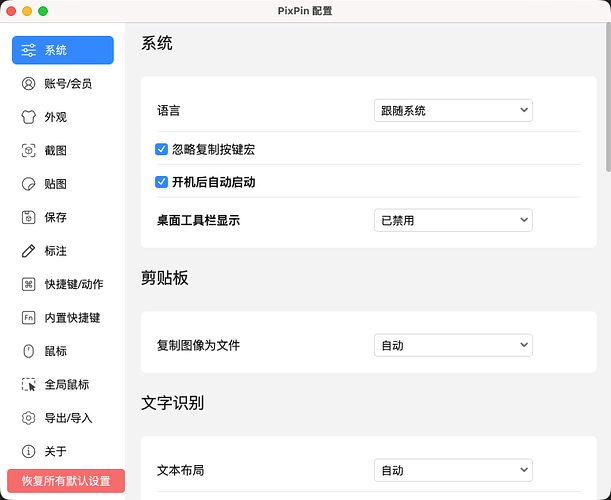Click the 忽略复制按键宏 label text
The height and width of the screenshot is (500, 611).
click(214, 149)
